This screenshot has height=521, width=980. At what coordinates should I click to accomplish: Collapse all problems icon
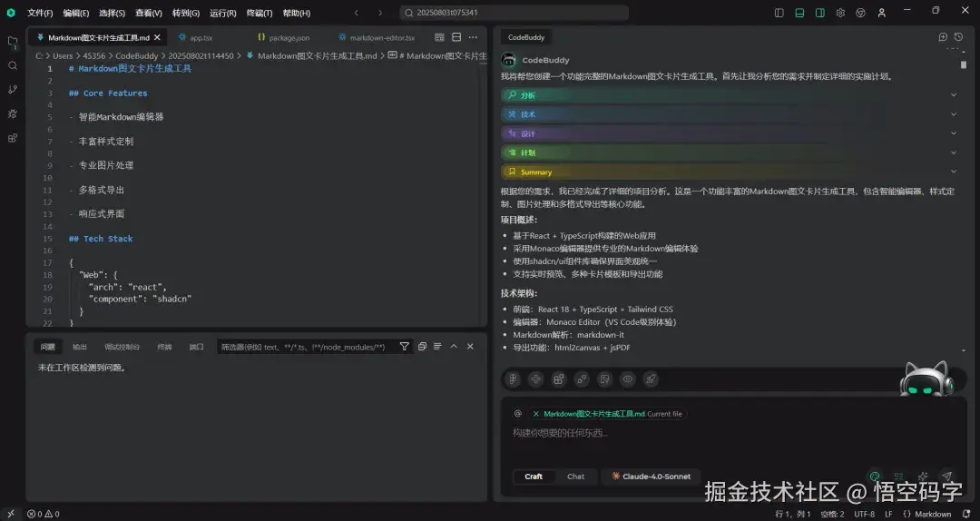click(422, 347)
